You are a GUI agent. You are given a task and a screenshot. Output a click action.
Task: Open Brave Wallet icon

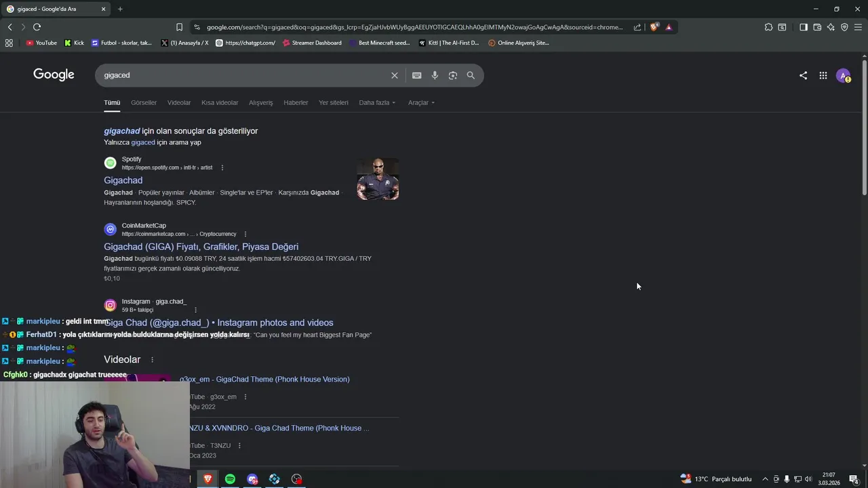click(817, 27)
